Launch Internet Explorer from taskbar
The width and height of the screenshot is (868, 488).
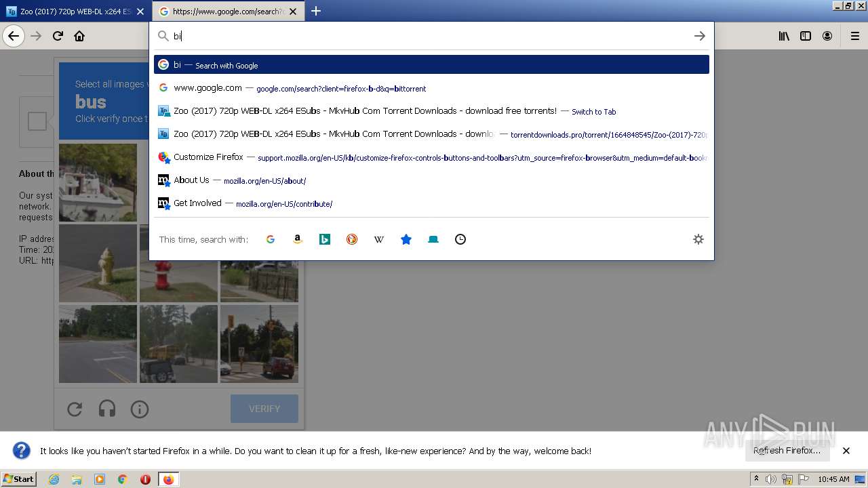click(x=54, y=479)
